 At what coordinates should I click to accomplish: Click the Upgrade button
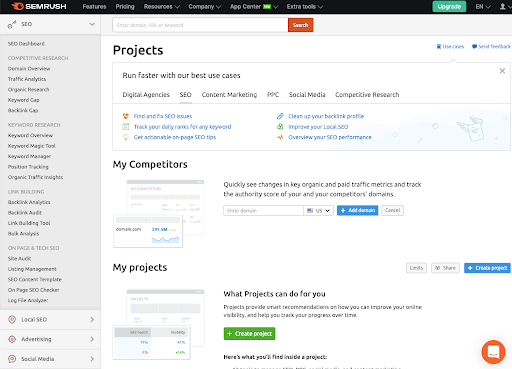[449, 6]
